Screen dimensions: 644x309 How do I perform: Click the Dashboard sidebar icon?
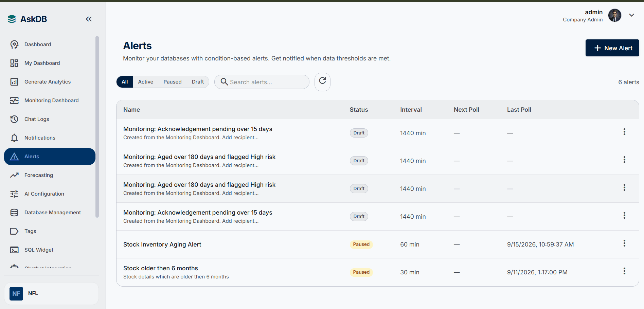(14, 44)
